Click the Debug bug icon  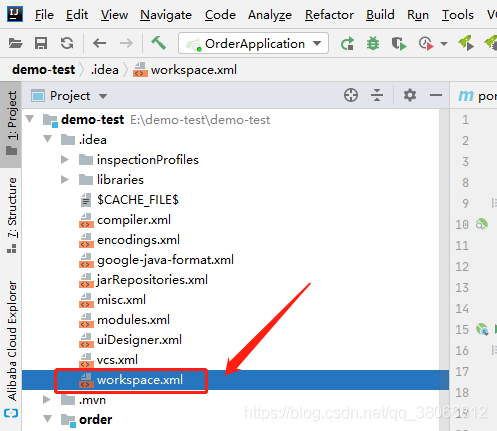point(373,43)
